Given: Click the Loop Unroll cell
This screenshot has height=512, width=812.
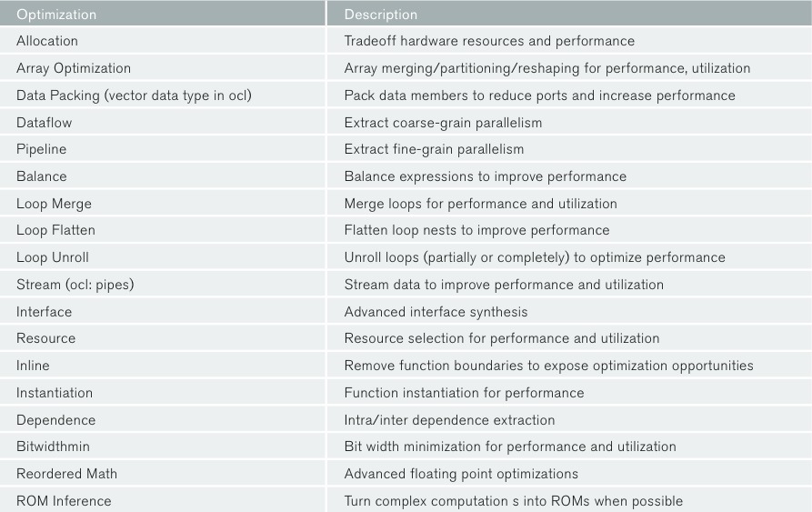Looking at the screenshot, I should pos(53,257).
